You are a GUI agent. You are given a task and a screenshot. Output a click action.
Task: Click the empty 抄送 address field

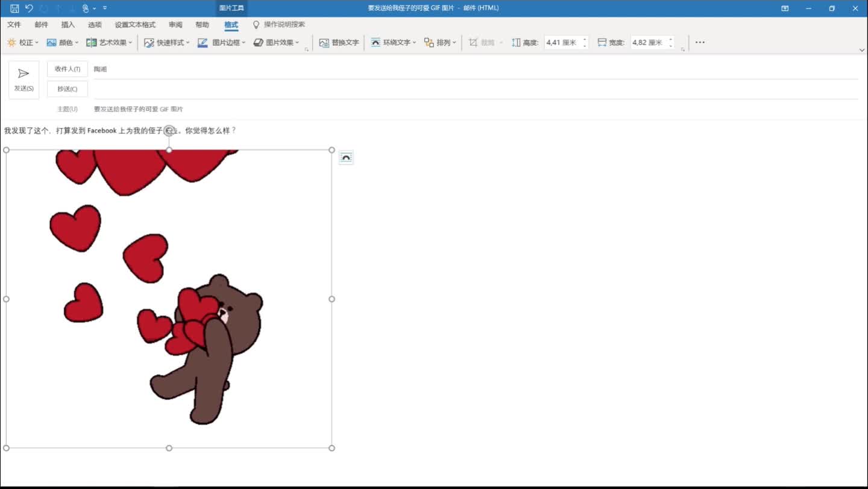click(476, 89)
